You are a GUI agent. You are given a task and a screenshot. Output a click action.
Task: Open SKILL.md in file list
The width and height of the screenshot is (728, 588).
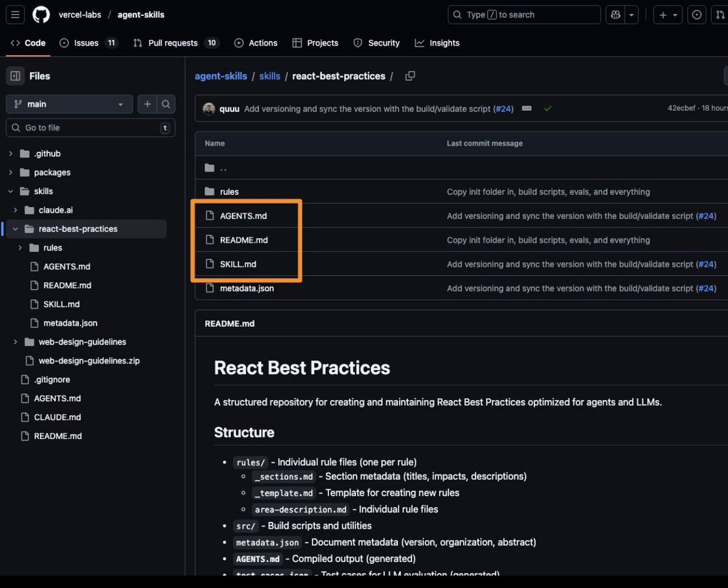tap(238, 265)
